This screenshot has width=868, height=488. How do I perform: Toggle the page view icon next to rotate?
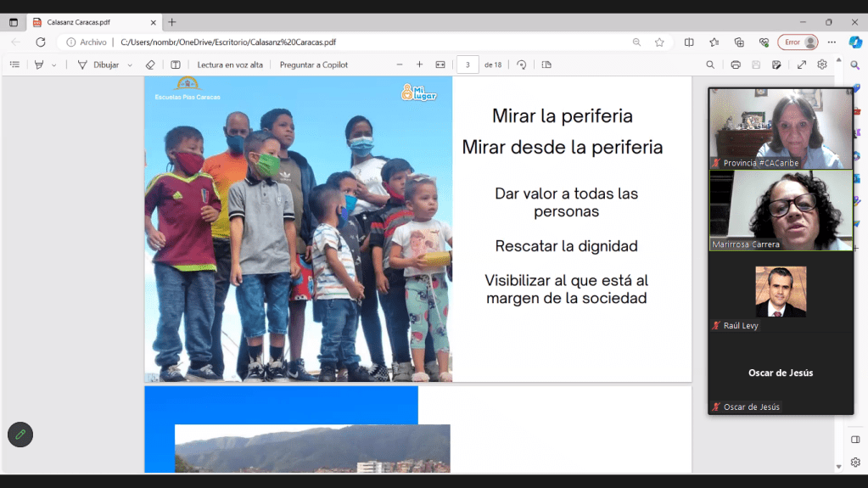click(546, 65)
